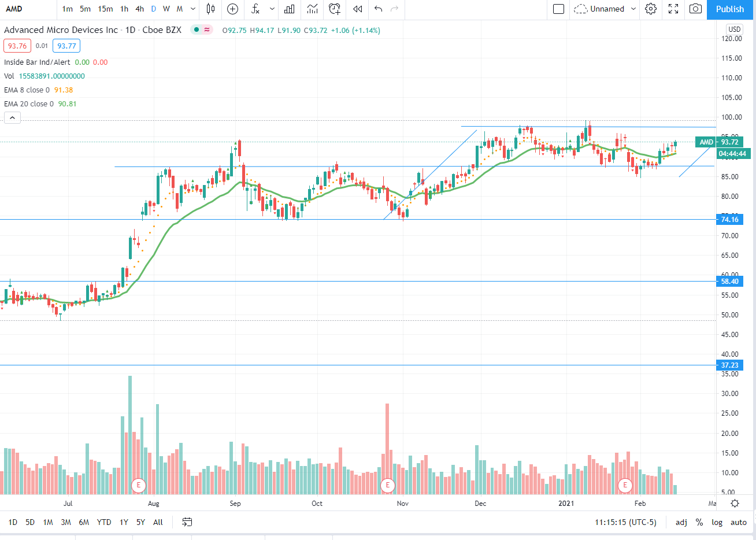Select the 5m interval
The width and height of the screenshot is (756, 540).
pyautogui.click(x=86, y=9)
